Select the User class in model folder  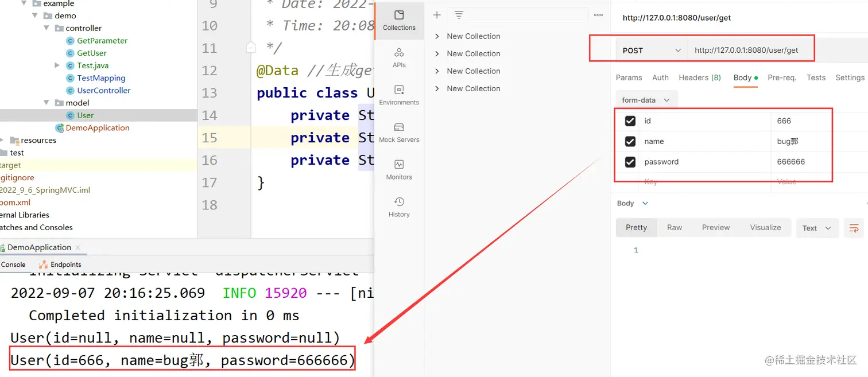(85, 115)
